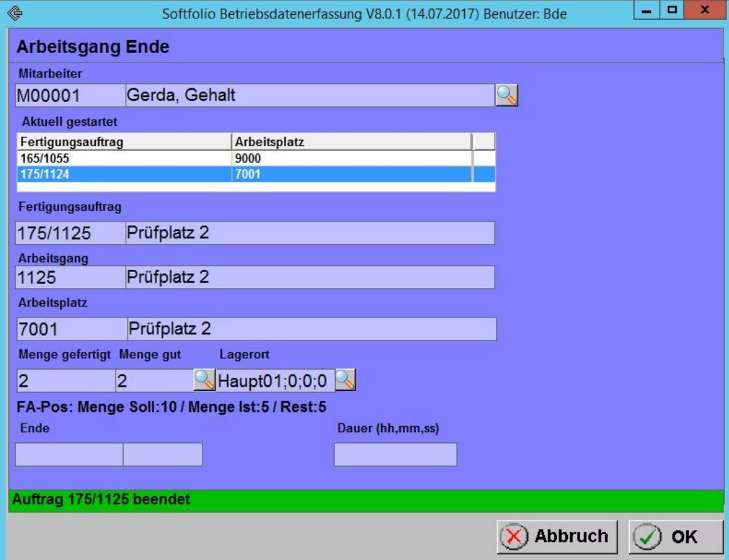729x560 pixels.
Task: Click the Lagerort field Haupt01;0;0;0
Action: (x=275, y=381)
